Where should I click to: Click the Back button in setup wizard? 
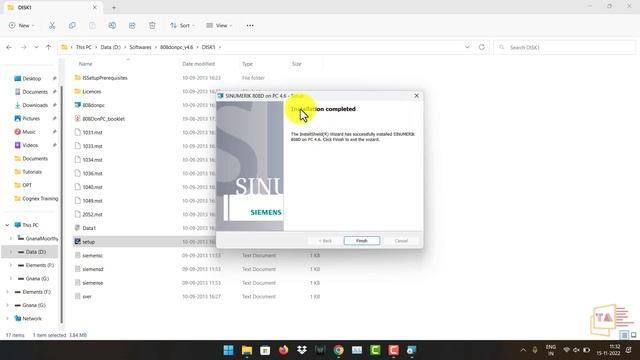[x=325, y=241]
